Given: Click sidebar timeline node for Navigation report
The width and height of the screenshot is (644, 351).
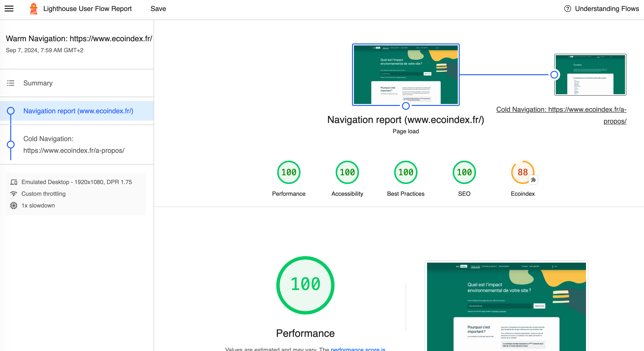Looking at the screenshot, I should (11, 111).
